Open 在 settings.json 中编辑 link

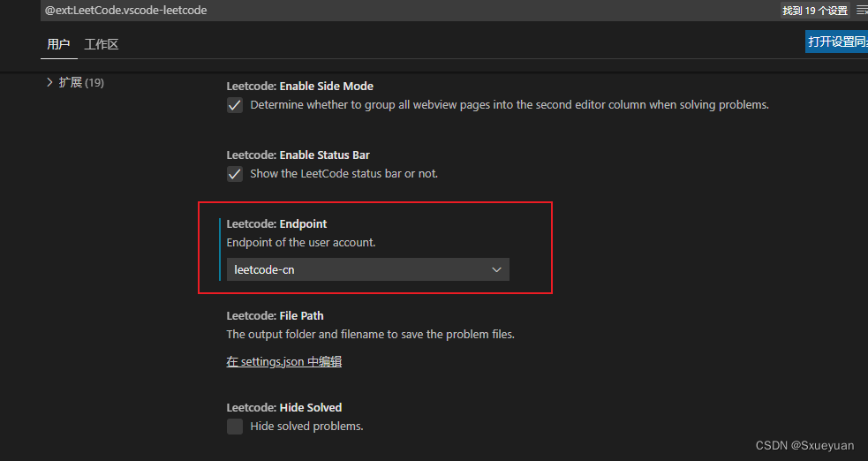click(284, 361)
